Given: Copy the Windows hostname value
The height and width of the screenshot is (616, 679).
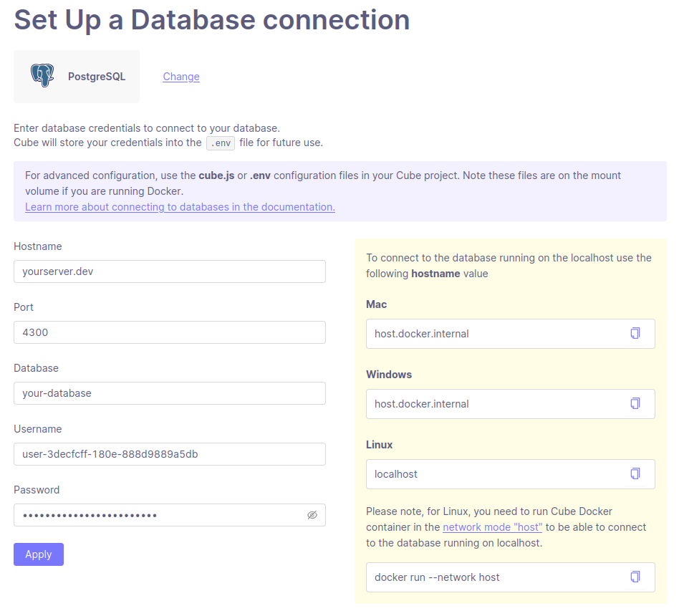Looking at the screenshot, I should pos(635,403).
